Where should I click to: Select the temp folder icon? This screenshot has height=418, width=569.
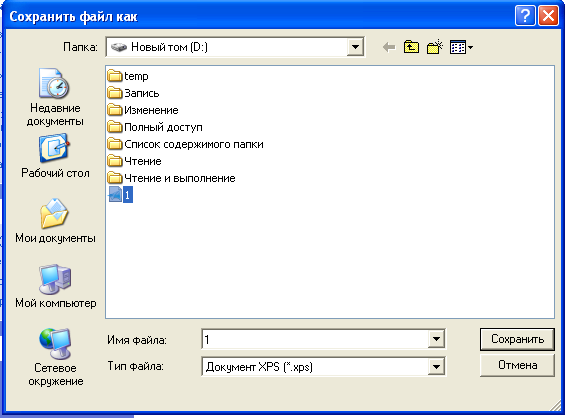(115, 76)
